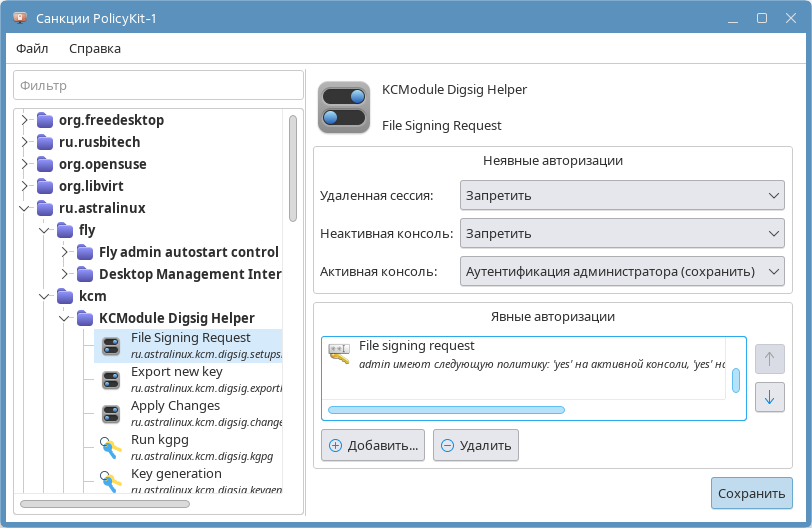The height and width of the screenshot is (528, 812).
Task: Expand Fly admin autostart control node
Action: click(65, 252)
